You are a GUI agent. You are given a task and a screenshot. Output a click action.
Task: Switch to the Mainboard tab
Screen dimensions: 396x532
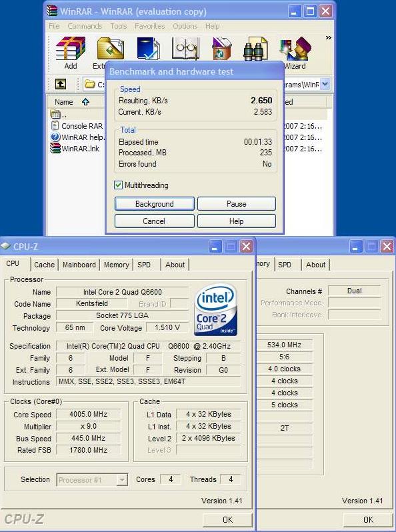[79, 265]
